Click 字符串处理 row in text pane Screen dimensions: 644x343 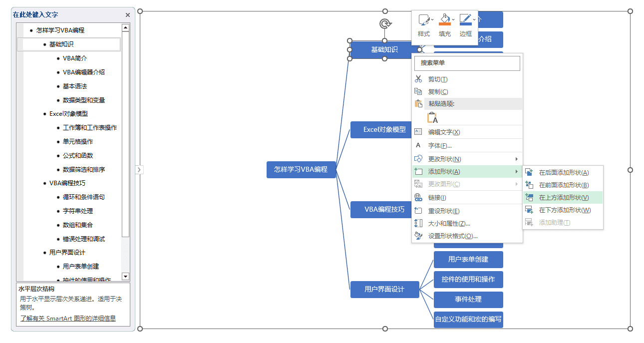pos(78,211)
